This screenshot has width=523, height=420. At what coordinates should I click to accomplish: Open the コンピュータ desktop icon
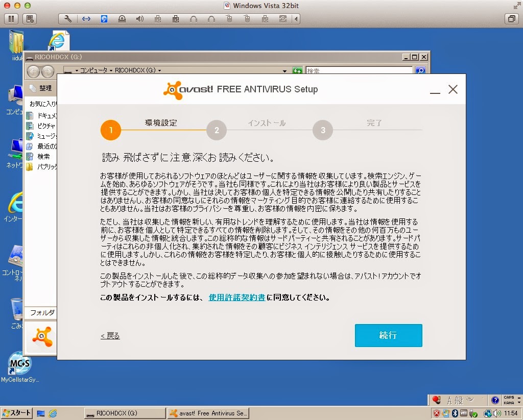15,100
